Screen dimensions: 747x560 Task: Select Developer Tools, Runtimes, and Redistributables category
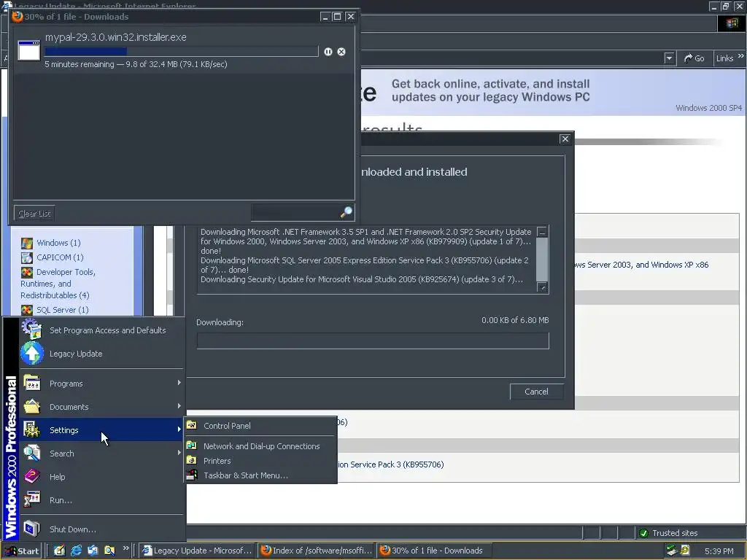58,284
